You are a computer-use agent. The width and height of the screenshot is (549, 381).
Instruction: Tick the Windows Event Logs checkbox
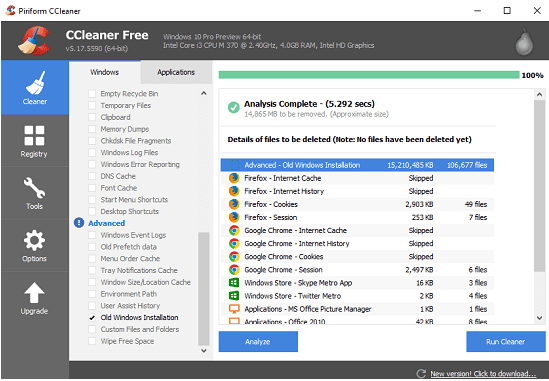point(92,235)
